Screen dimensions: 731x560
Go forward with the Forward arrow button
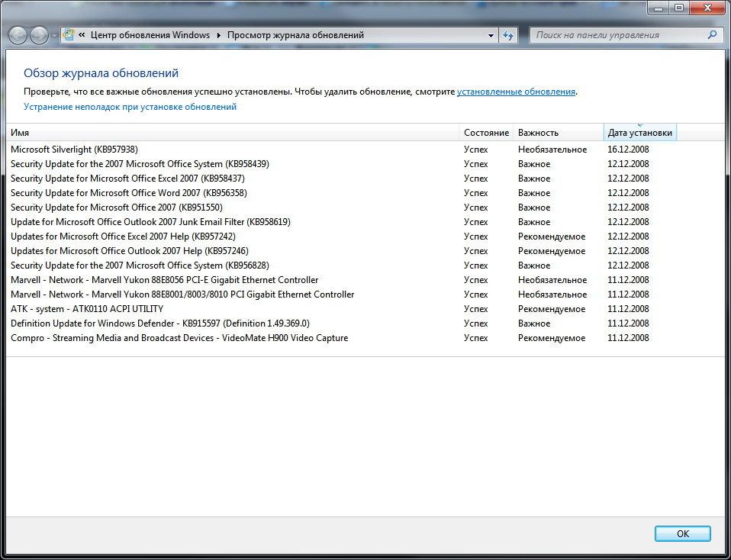[39, 35]
